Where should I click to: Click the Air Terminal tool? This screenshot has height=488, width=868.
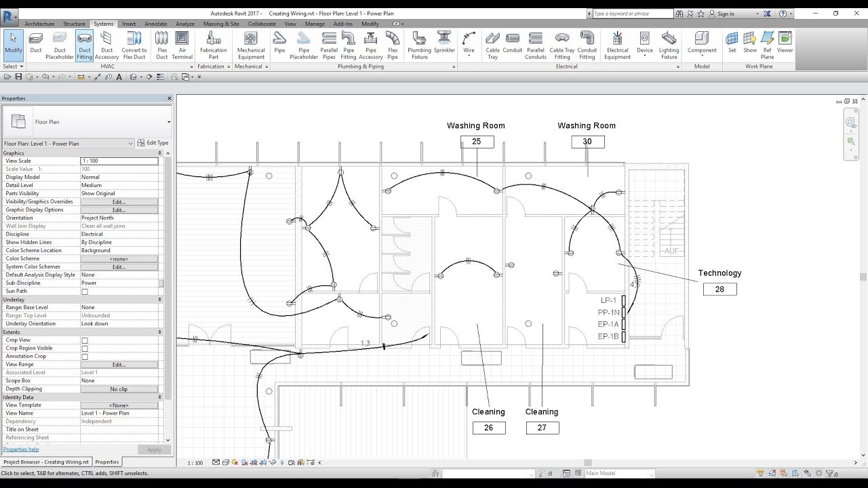[x=182, y=44]
